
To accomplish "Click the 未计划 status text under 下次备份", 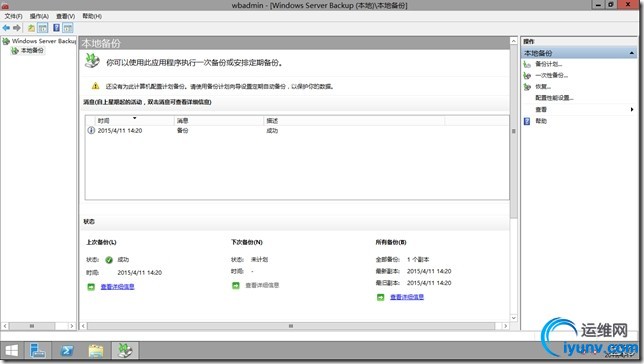I will 259,260.
